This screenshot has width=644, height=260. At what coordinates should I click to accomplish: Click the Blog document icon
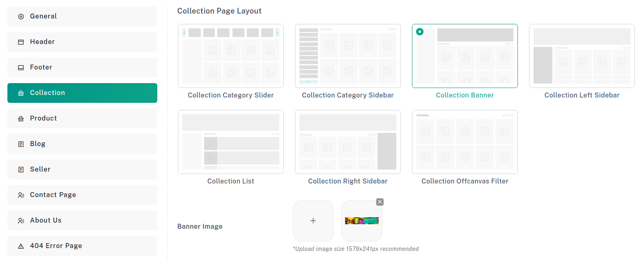pos(21,144)
